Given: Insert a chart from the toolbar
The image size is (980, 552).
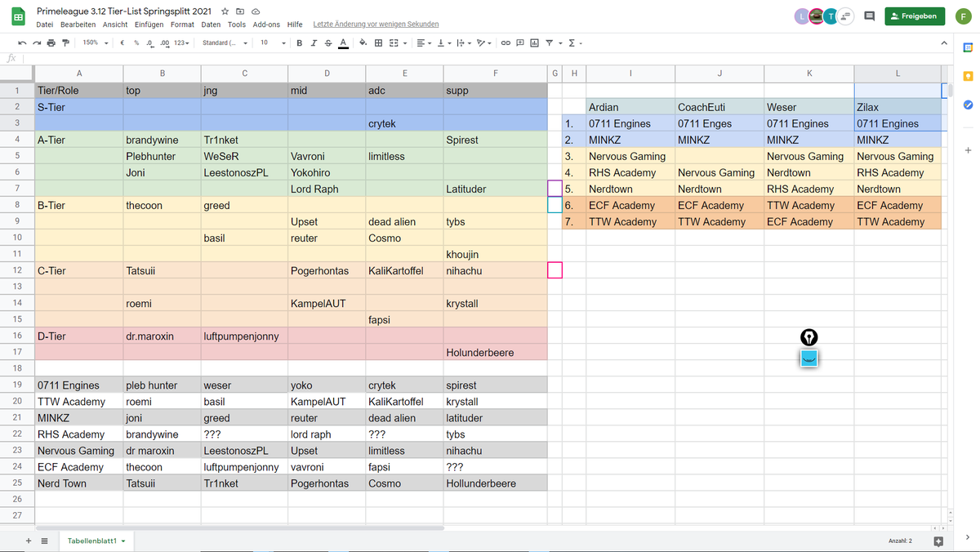Looking at the screenshot, I should point(534,42).
